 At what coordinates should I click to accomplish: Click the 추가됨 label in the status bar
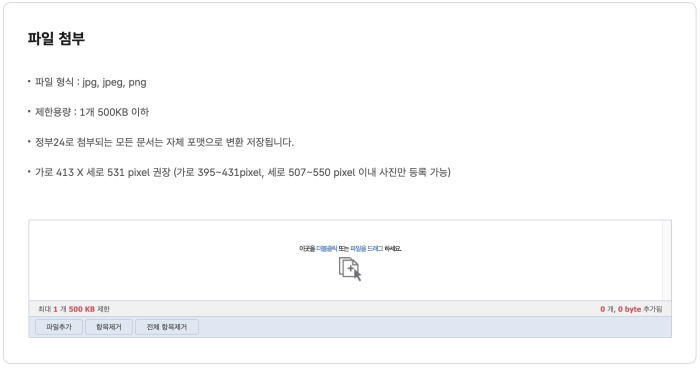(653, 309)
